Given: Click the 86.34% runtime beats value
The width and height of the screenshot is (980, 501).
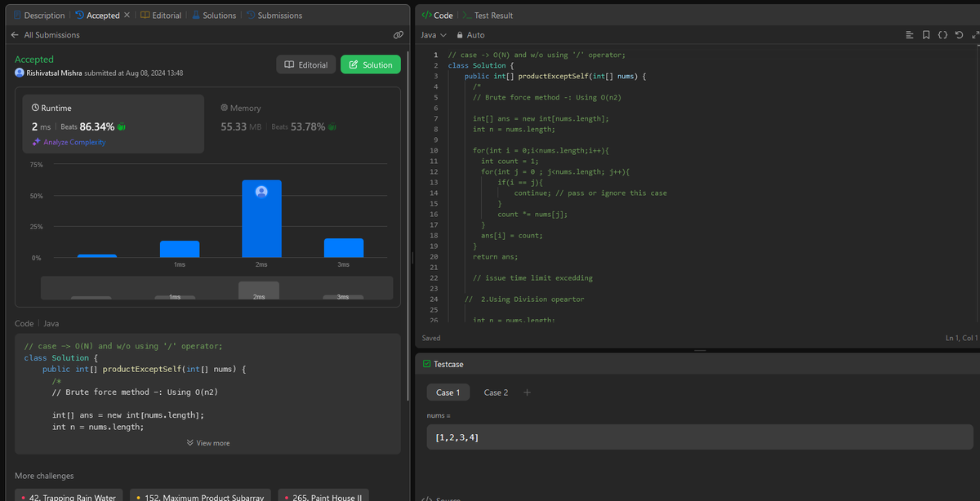Looking at the screenshot, I should click(x=96, y=126).
